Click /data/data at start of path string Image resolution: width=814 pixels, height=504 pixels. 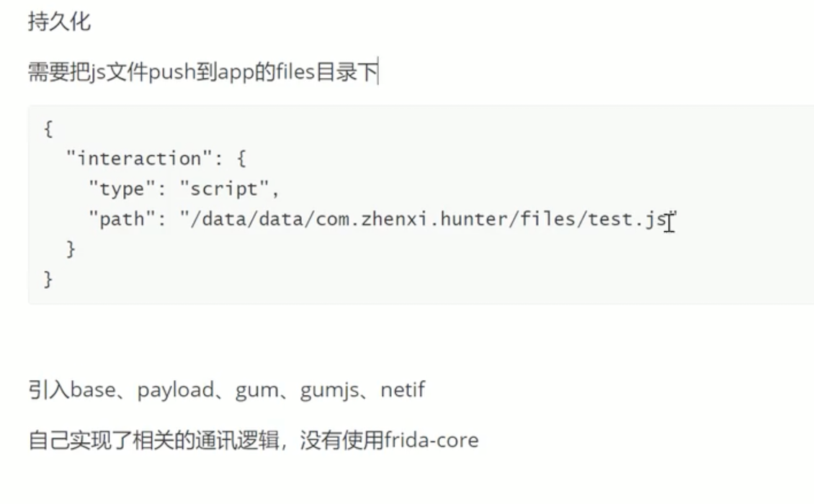click(x=247, y=219)
